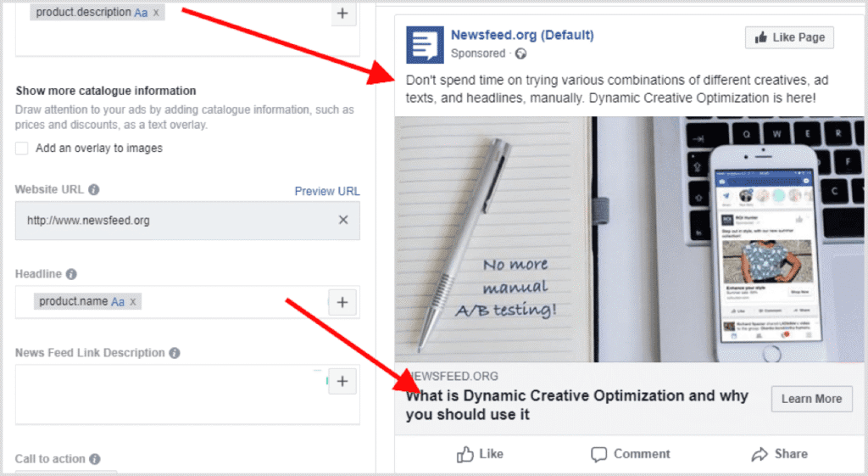This screenshot has height=476, width=868.
Task: Click the Aa icon on product.name tag
Action: 118,302
